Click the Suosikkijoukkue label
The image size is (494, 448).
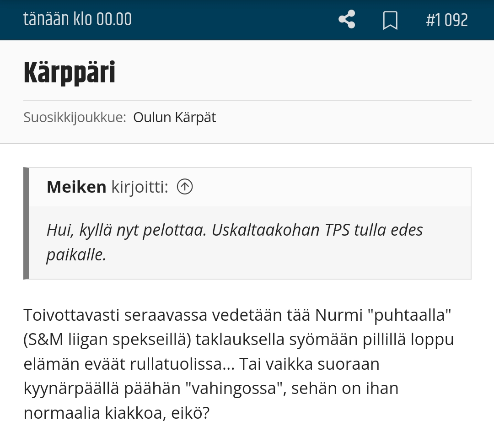(x=75, y=118)
